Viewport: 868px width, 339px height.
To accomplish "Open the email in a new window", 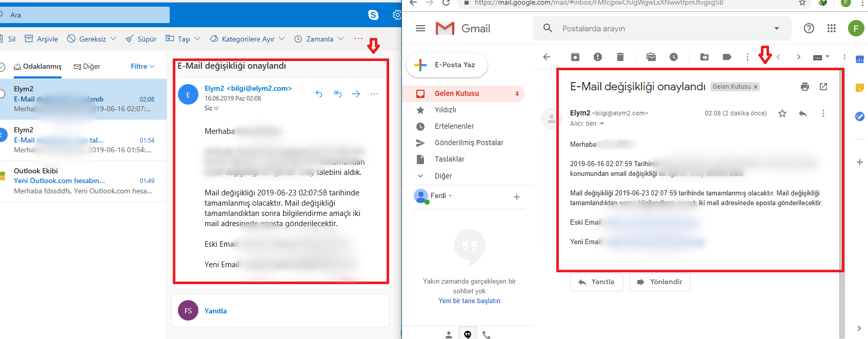I will pyautogui.click(x=823, y=87).
